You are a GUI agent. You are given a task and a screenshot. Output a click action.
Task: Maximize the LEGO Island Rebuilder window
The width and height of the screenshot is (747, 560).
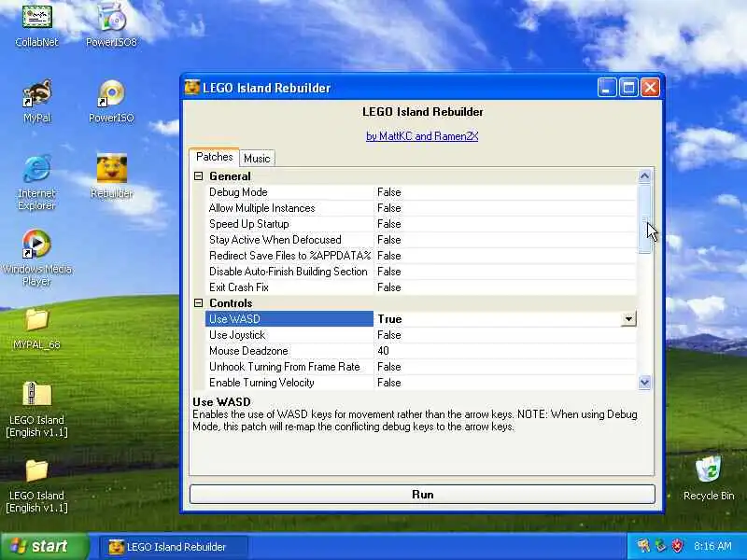tap(628, 88)
